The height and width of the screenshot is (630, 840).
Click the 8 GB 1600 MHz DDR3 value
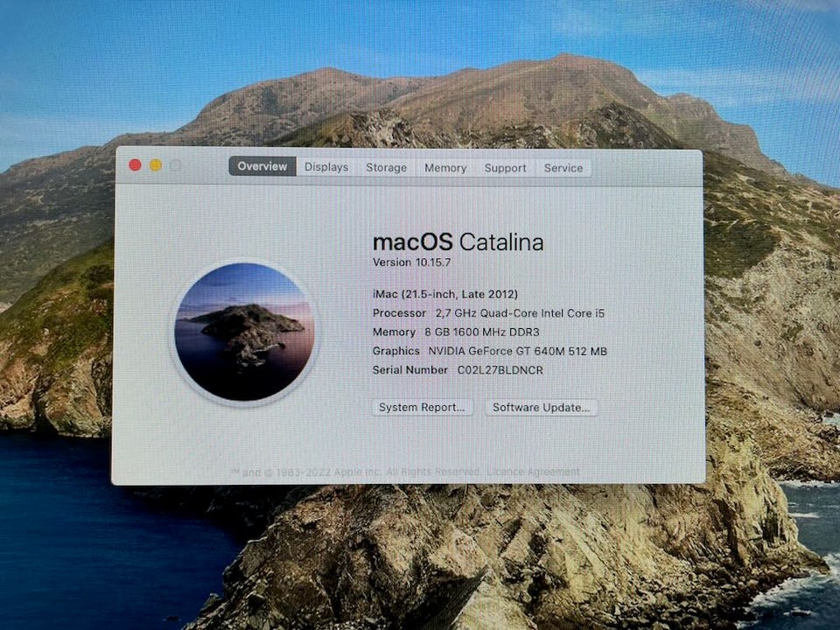(x=482, y=332)
